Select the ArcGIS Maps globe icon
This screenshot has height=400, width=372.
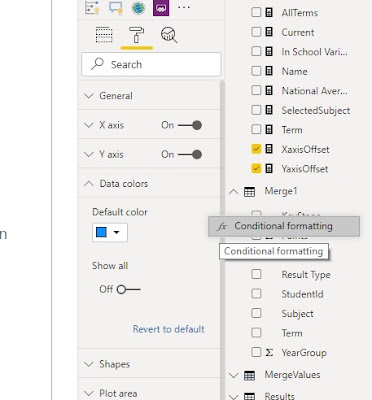point(138,7)
